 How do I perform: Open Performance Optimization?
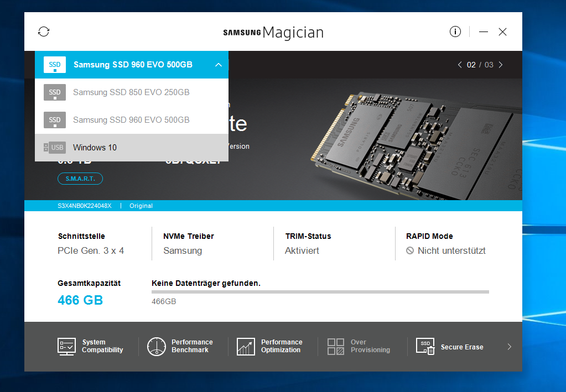tap(269, 346)
